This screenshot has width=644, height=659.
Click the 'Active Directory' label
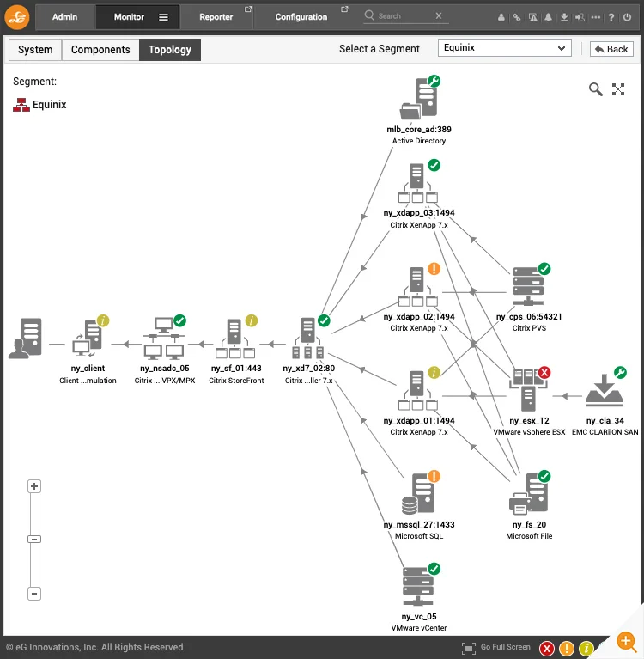[x=419, y=141]
